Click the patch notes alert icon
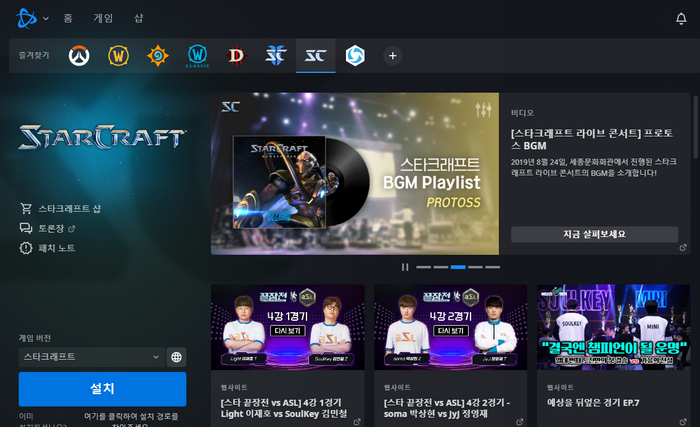Screen dimensions: 700x427 point(26,248)
